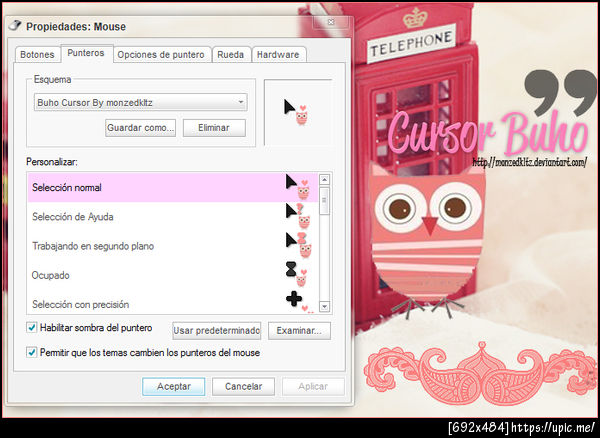This screenshot has height=438, width=600.
Task: Click the Trabajando en segundo plano cursor icon
Action: click(298, 245)
